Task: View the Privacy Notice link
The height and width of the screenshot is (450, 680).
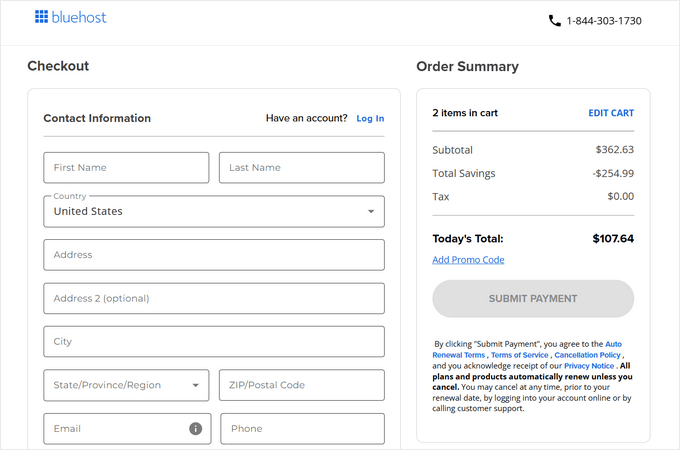Action: coord(589,366)
